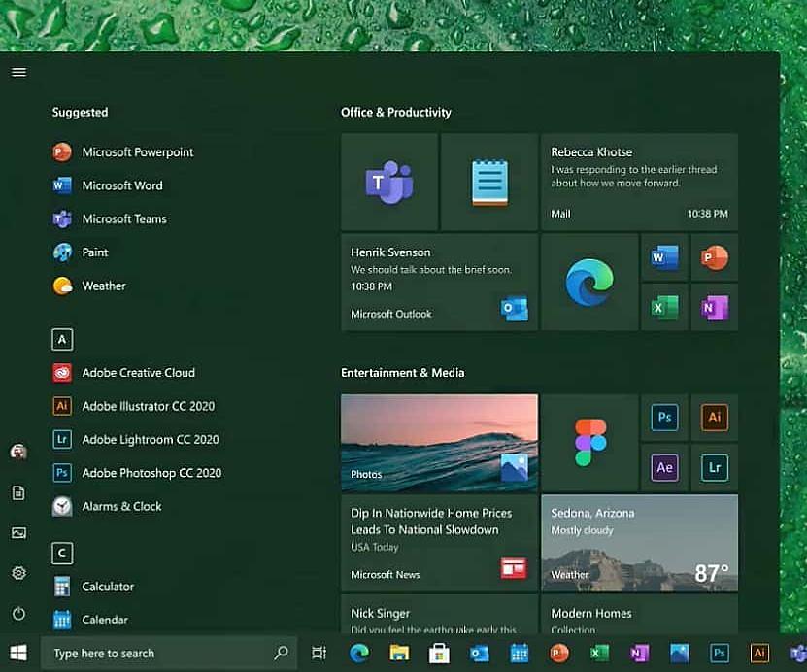Open the small PowerPoint tile
The width and height of the screenshot is (807, 672).
click(715, 257)
